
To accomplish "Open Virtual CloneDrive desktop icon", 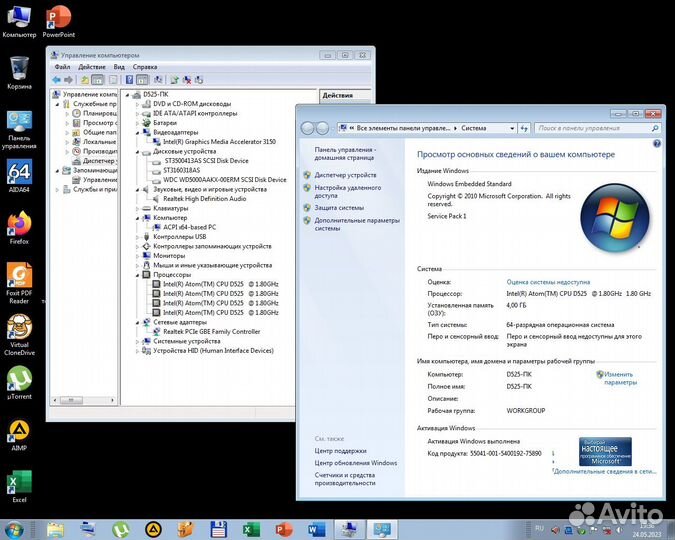I will (19, 335).
